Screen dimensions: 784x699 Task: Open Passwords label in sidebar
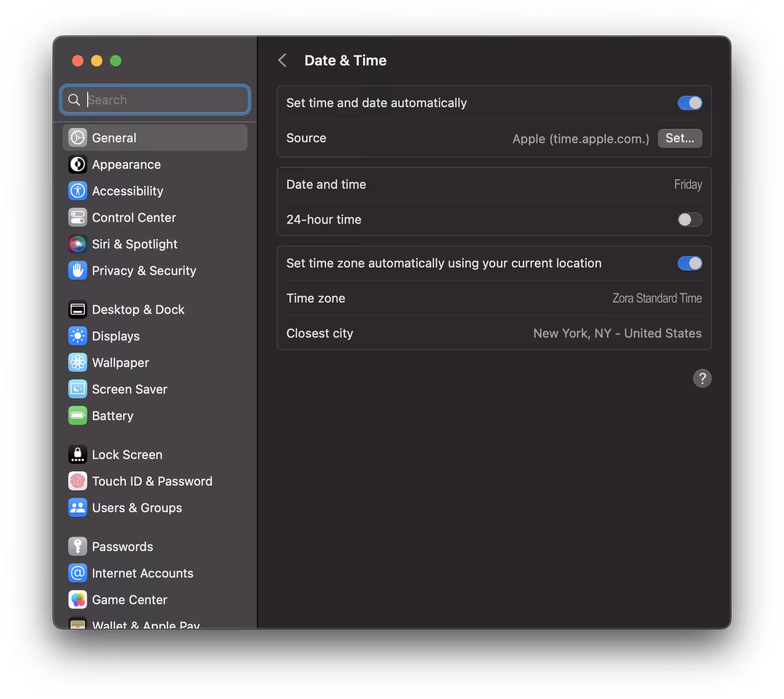(122, 547)
